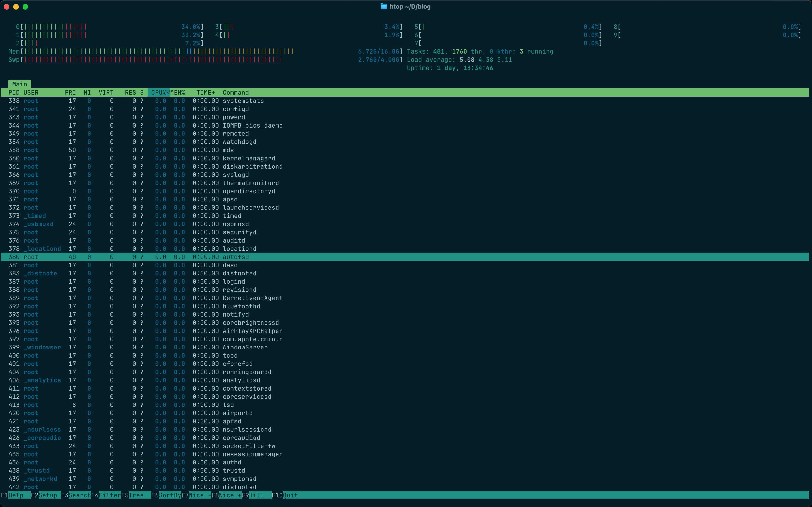812x507 pixels.
Task: Click the RES column header
Action: (x=130, y=93)
